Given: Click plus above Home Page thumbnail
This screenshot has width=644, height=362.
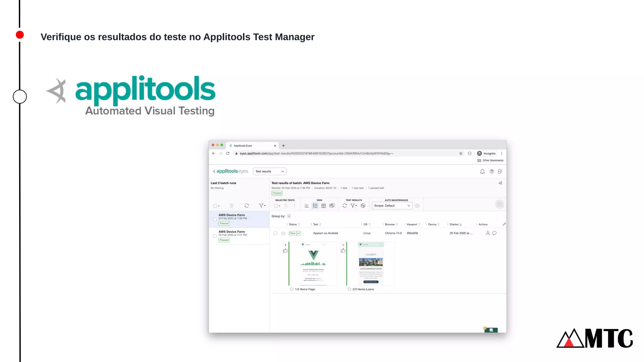Looking at the screenshot, I should click(x=285, y=245).
